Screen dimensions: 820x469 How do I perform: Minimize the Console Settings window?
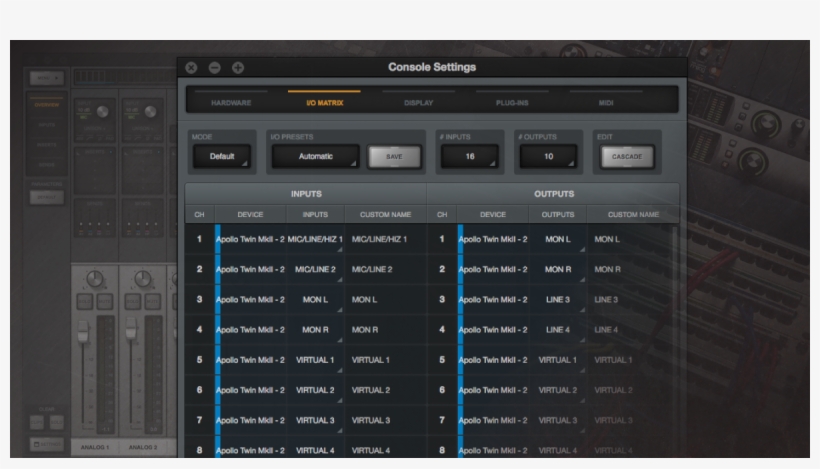[214, 67]
